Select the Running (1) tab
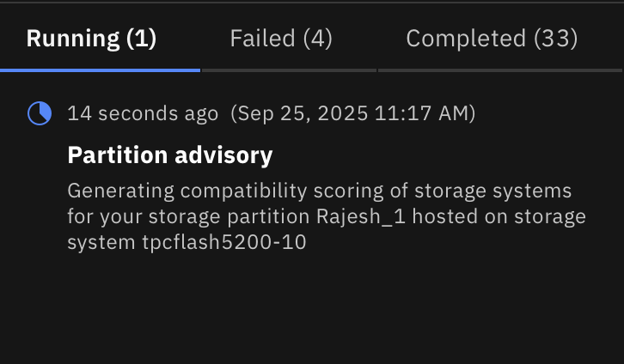The image size is (624, 364). (91, 39)
